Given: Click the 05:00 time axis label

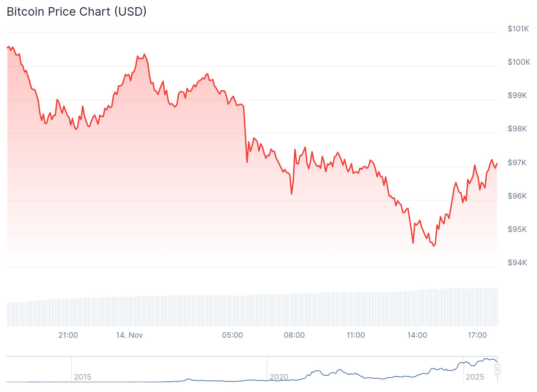Looking at the screenshot, I should click(232, 335).
